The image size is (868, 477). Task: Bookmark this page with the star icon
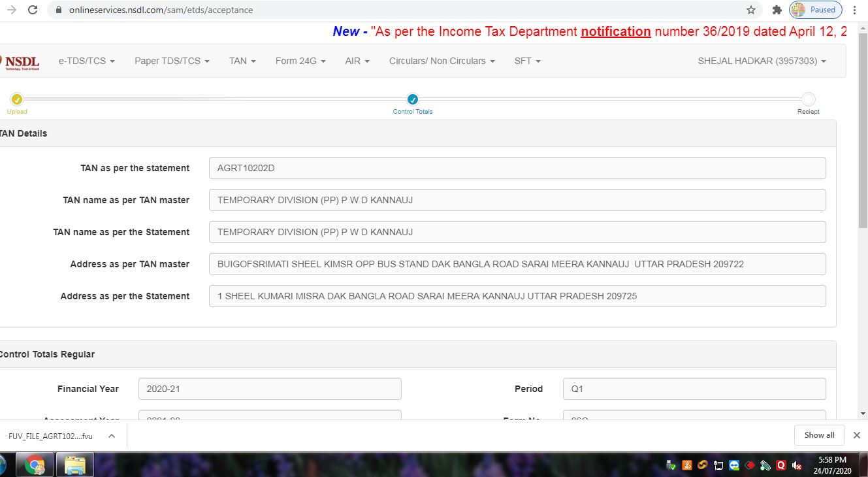click(x=751, y=10)
